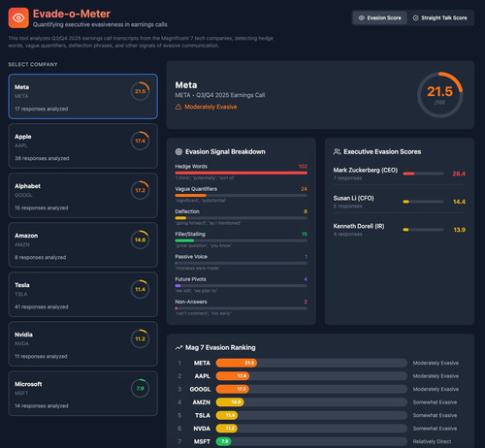Click Nvidia's 11.2 score ring
The image size is (485, 448).
click(140, 338)
